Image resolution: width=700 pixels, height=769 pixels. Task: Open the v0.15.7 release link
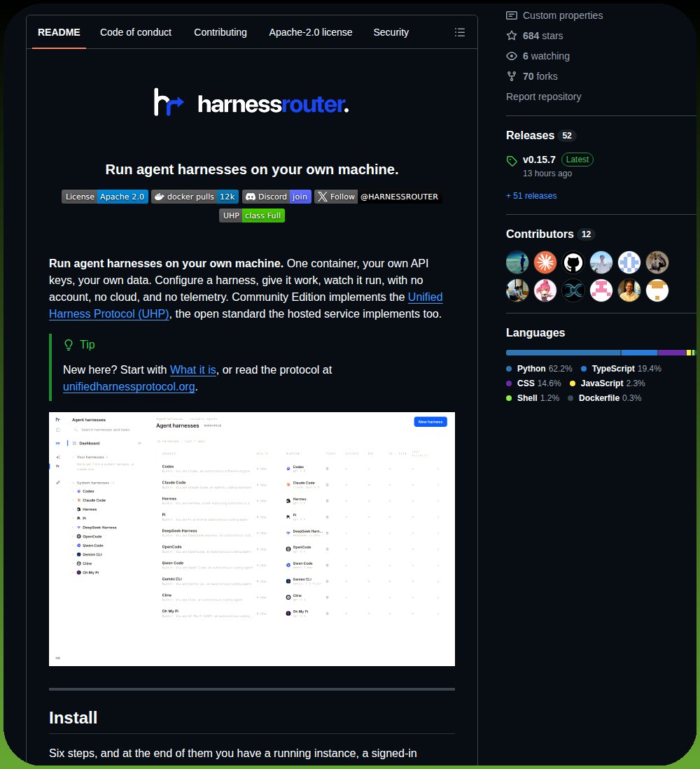[x=539, y=160]
